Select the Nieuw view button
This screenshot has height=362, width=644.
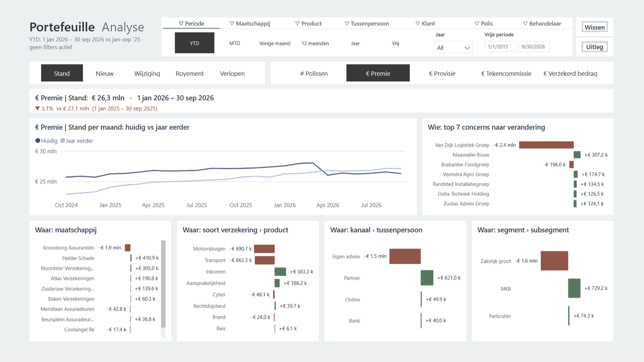pos(105,73)
